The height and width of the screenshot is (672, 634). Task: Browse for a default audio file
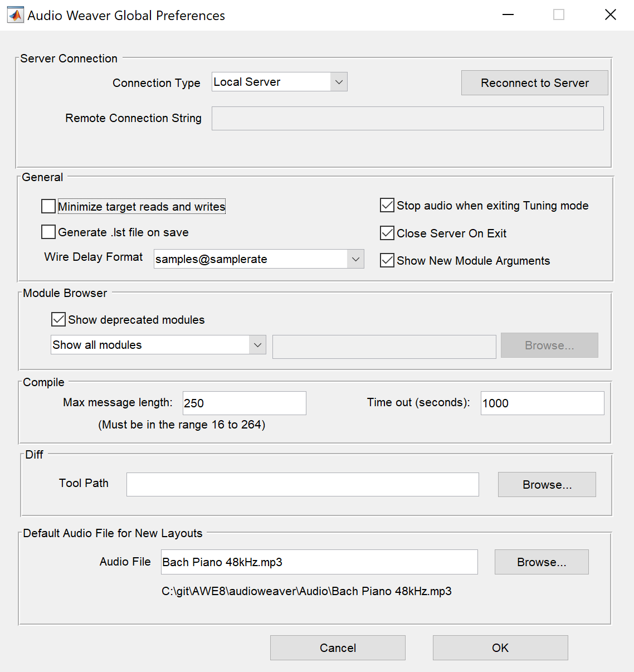541,562
